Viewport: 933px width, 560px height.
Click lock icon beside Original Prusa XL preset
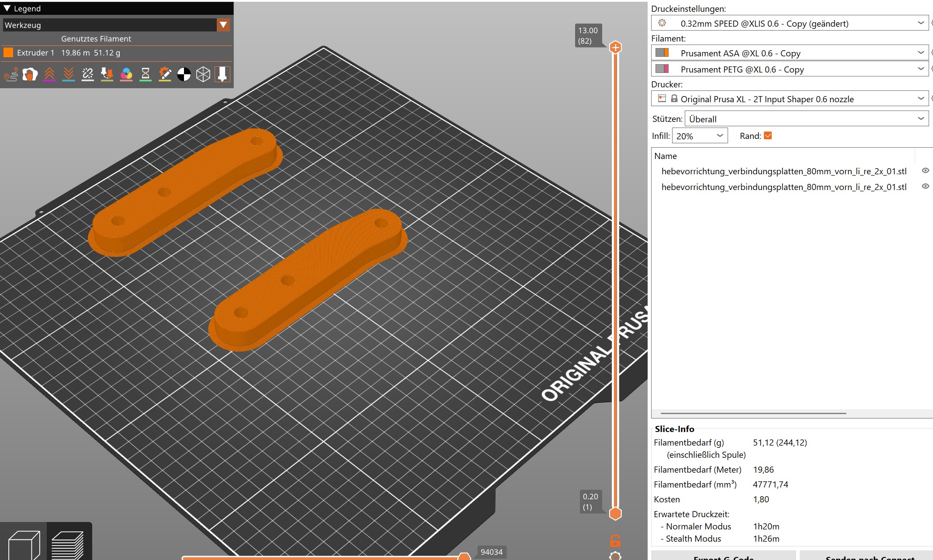(674, 98)
